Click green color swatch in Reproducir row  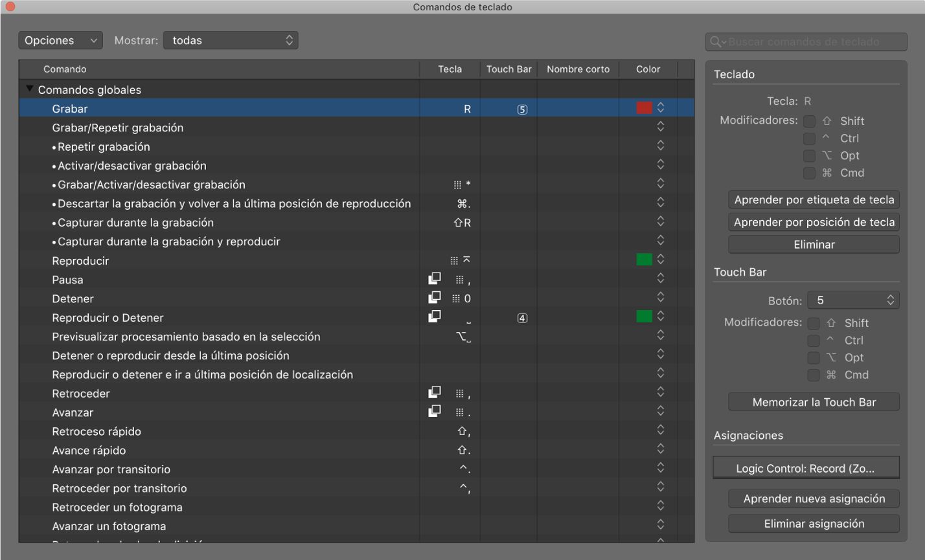[x=645, y=260]
